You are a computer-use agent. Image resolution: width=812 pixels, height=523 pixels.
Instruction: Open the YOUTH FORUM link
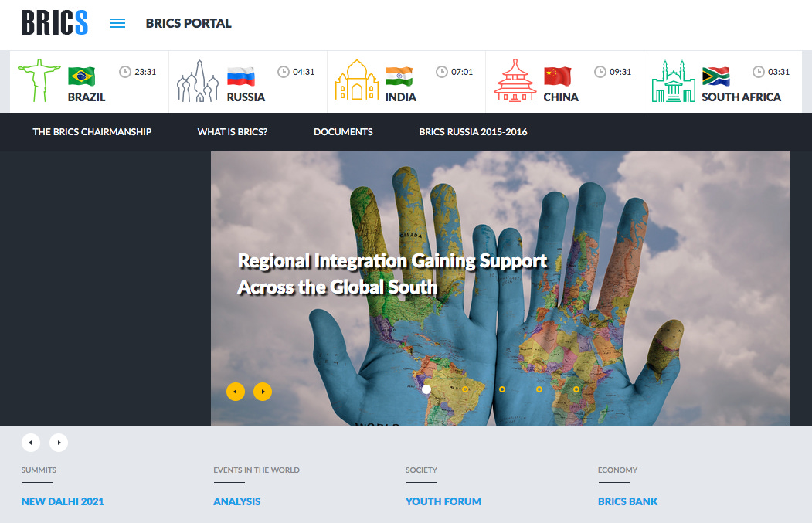pos(443,501)
